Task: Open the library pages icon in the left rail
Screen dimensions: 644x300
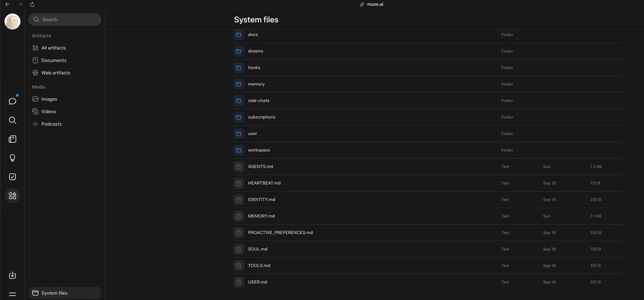Action: (x=12, y=139)
